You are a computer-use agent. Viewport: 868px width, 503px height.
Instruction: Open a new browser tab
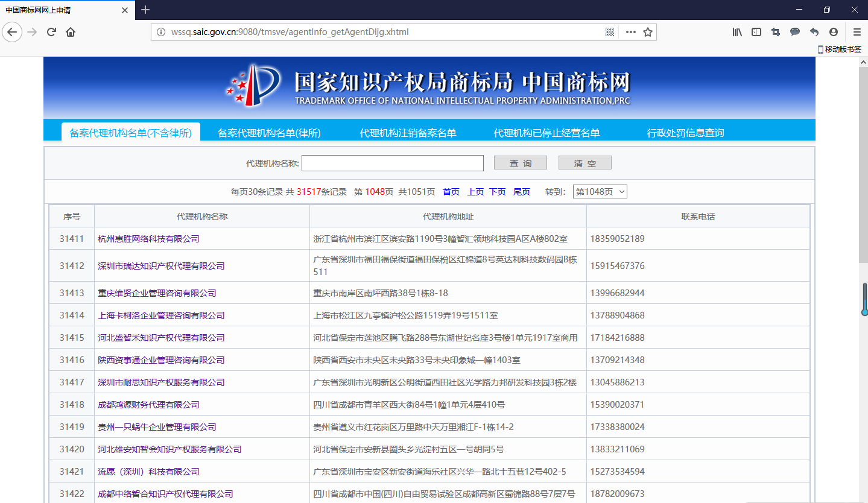145,10
